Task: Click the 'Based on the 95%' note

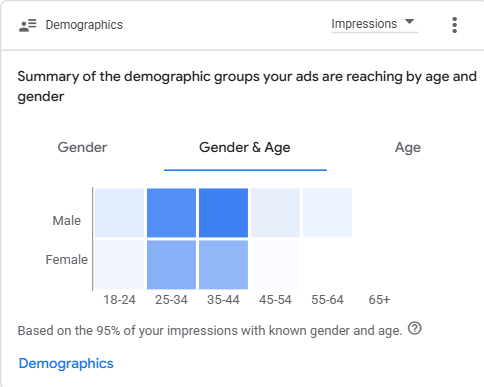Action: pyautogui.click(x=210, y=331)
